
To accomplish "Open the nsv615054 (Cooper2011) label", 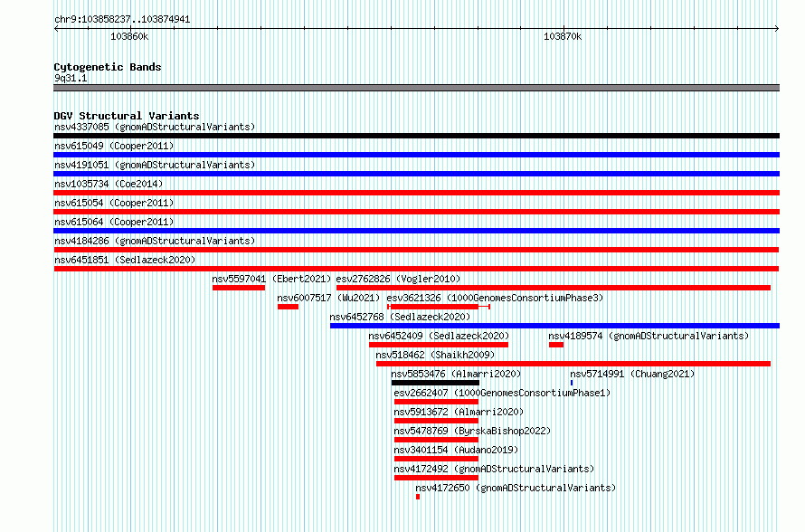I will (114, 203).
